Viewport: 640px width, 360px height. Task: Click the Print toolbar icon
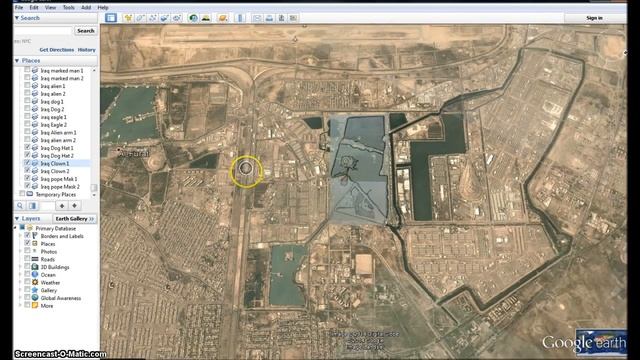pyautogui.click(x=269, y=18)
